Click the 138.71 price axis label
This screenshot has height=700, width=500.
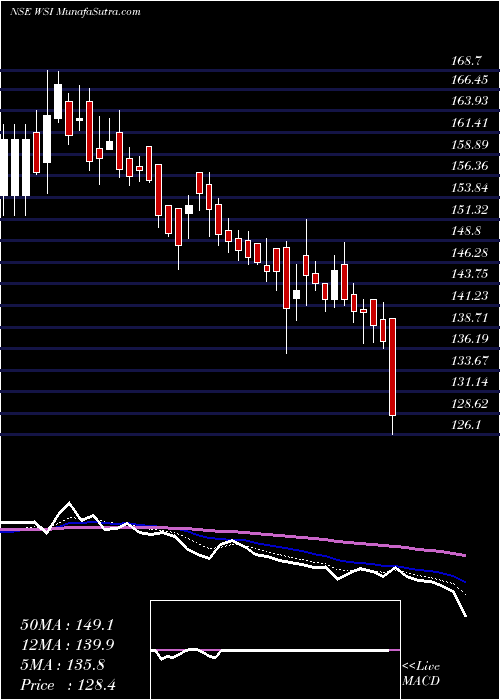tap(470, 317)
